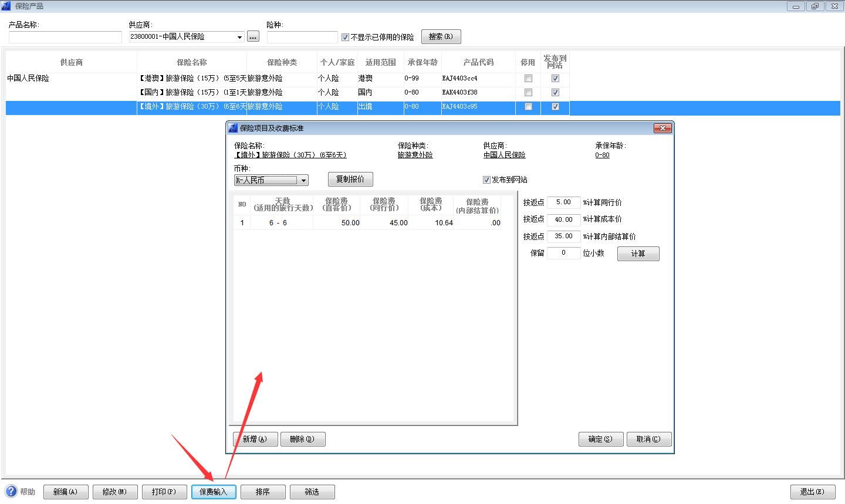Click the 计算同行价 rebate percentage field

coord(563,202)
